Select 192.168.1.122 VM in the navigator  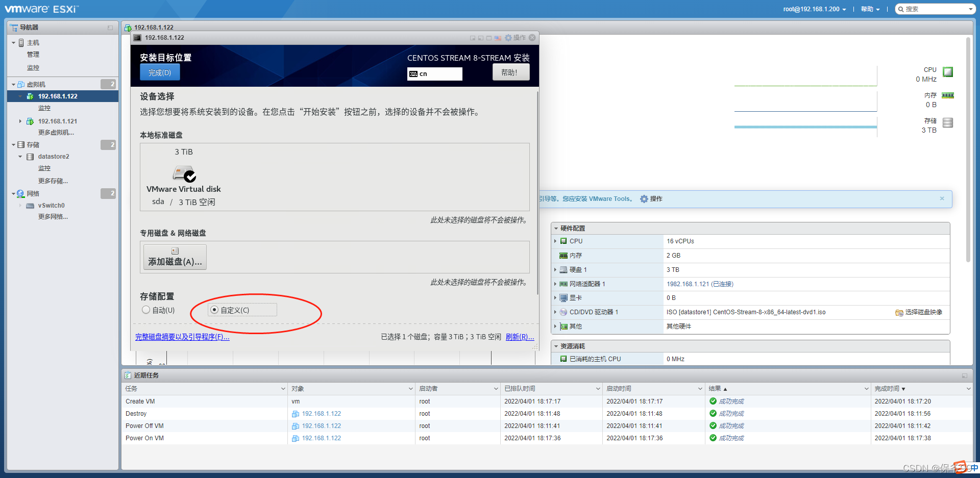click(58, 96)
